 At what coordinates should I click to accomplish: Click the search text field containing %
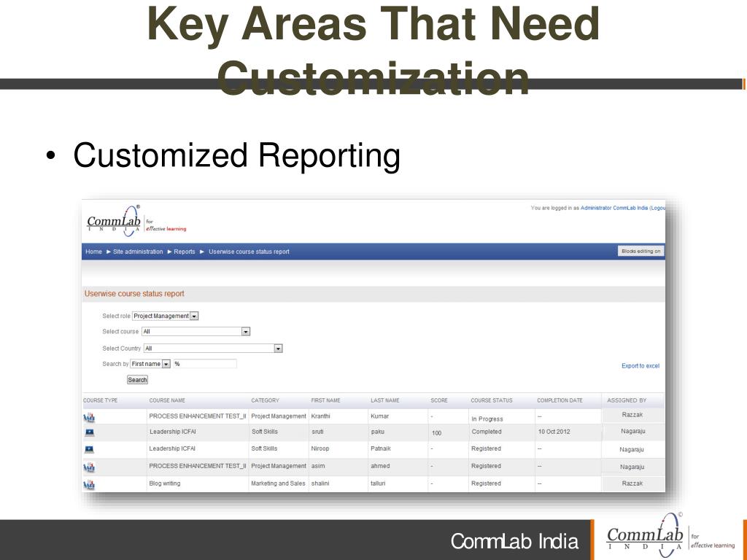click(205, 364)
